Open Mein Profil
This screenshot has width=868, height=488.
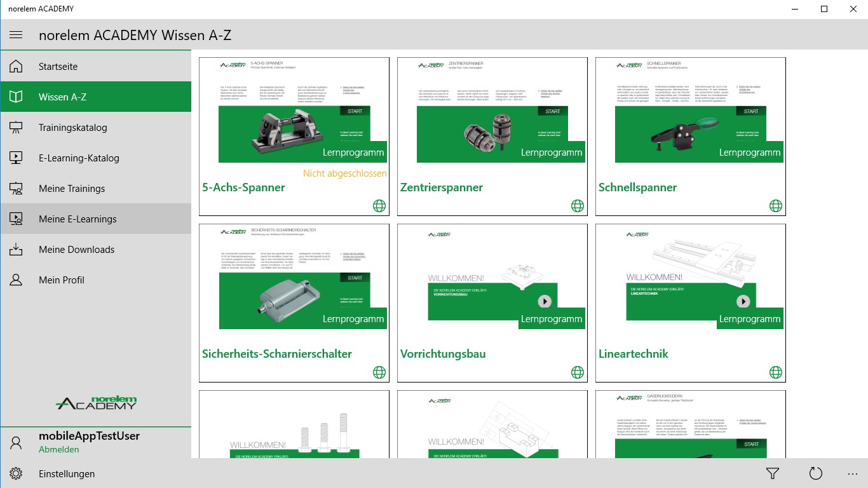(x=95, y=280)
